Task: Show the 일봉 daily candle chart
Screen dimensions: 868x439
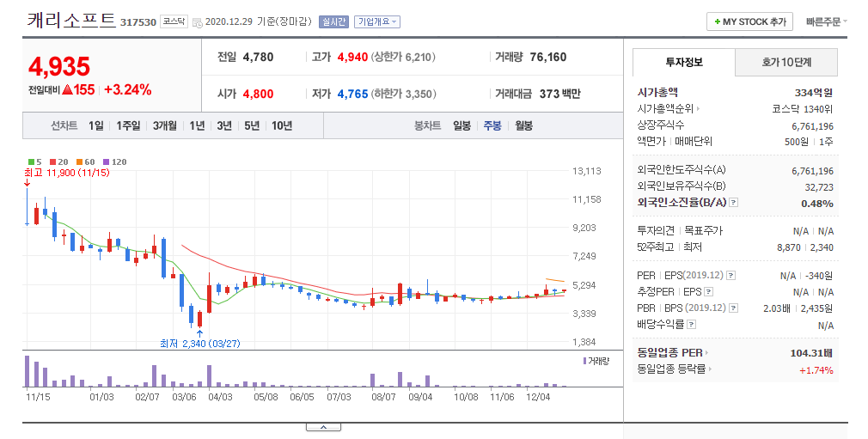Action: [x=462, y=125]
